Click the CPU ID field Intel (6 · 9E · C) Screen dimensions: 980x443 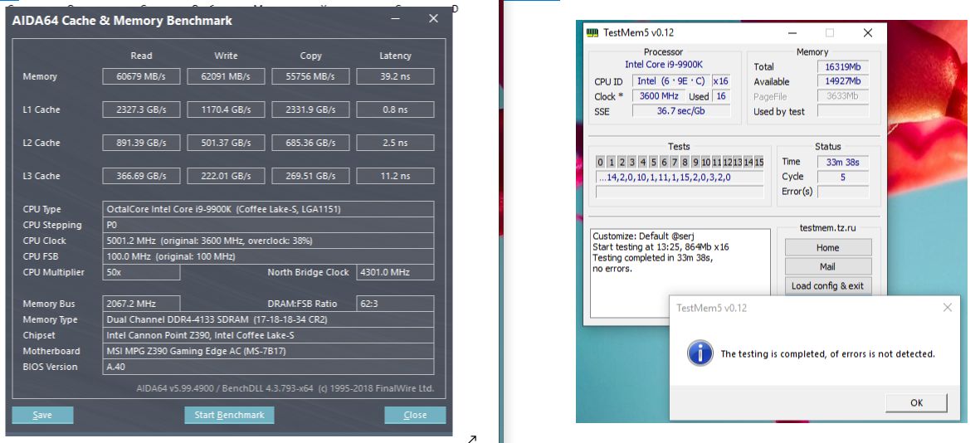[670, 81]
